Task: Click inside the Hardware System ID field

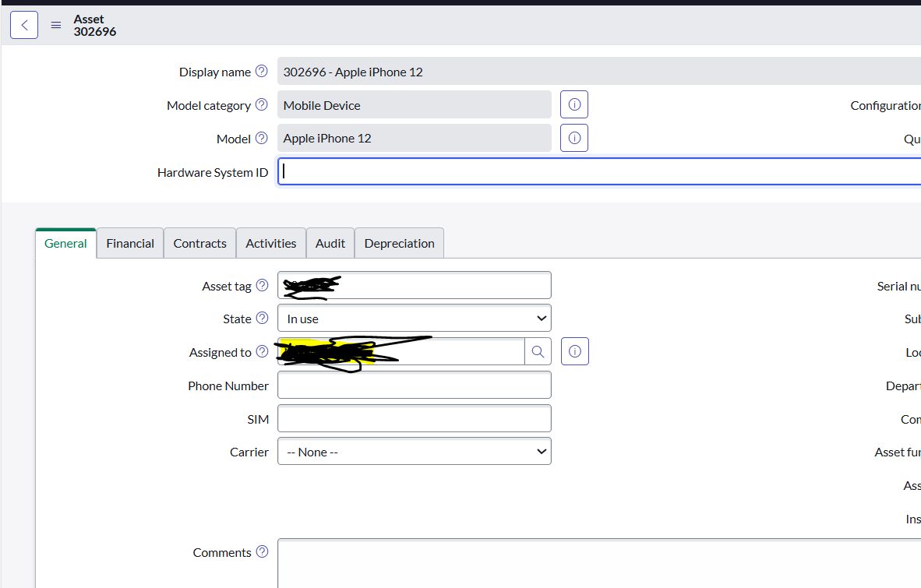Action: point(468,171)
